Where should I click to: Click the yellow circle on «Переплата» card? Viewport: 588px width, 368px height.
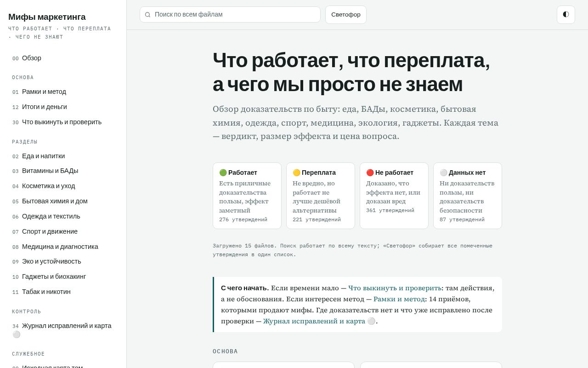pos(296,172)
